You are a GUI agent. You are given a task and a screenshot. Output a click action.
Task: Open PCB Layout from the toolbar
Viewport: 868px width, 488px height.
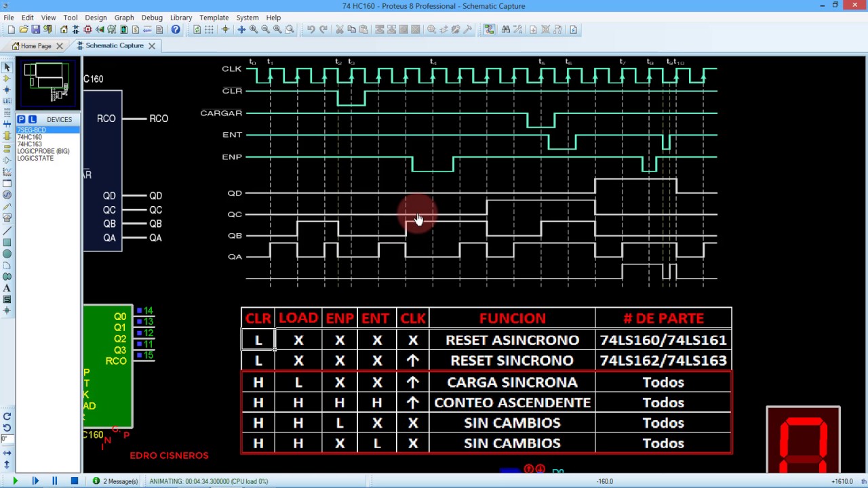[87, 30]
